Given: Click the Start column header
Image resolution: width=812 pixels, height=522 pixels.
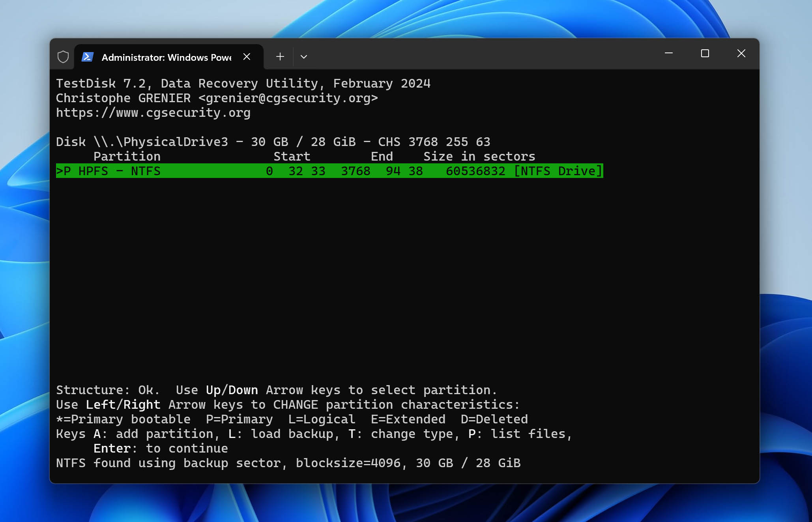Looking at the screenshot, I should coord(292,157).
